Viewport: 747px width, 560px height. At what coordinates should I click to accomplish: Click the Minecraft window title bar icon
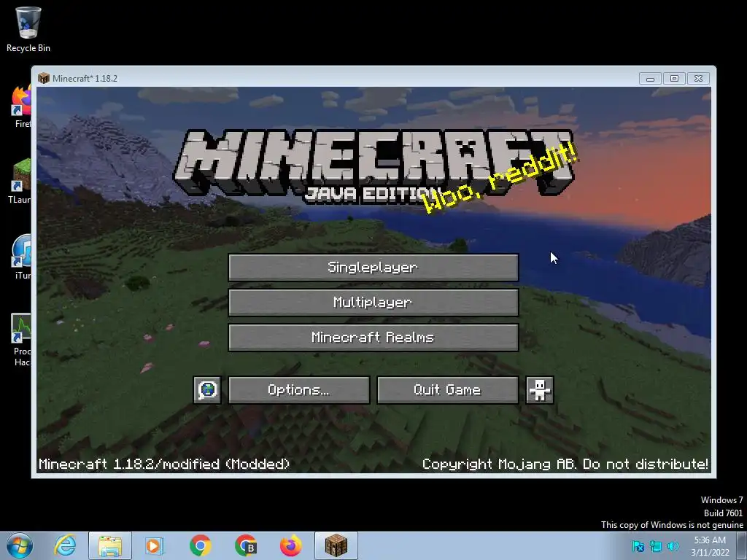[44, 78]
